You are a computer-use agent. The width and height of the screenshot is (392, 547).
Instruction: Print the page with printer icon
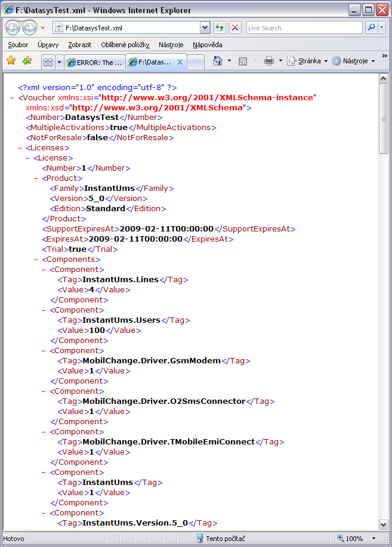tap(268, 61)
